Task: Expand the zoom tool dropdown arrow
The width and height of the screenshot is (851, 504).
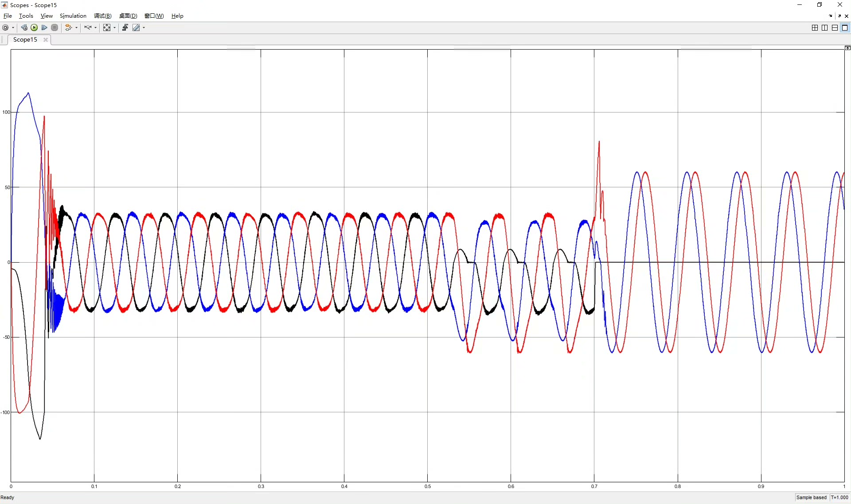Action: tap(95, 27)
